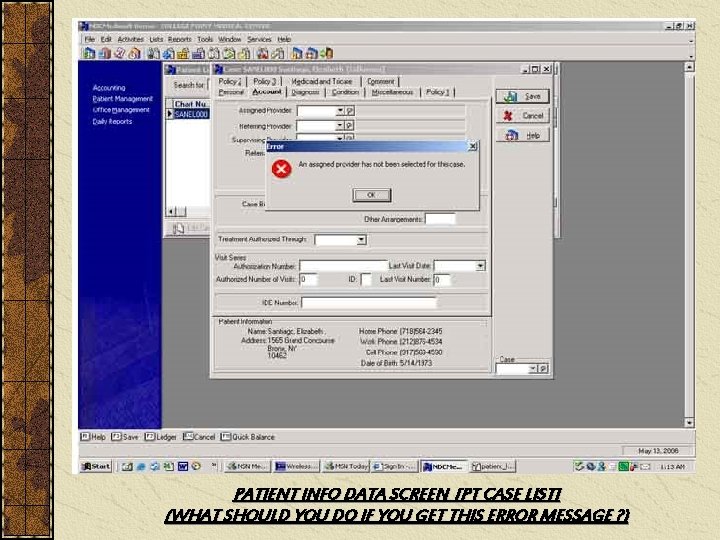Open the Diagnosis tab
This screenshot has width=720, height=540.
(305, 92)
